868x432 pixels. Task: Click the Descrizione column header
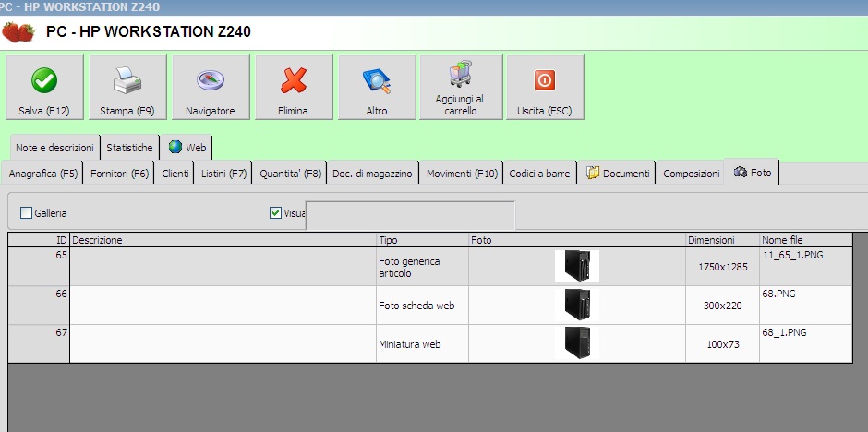pyautogui.click(x=223, y=240)
